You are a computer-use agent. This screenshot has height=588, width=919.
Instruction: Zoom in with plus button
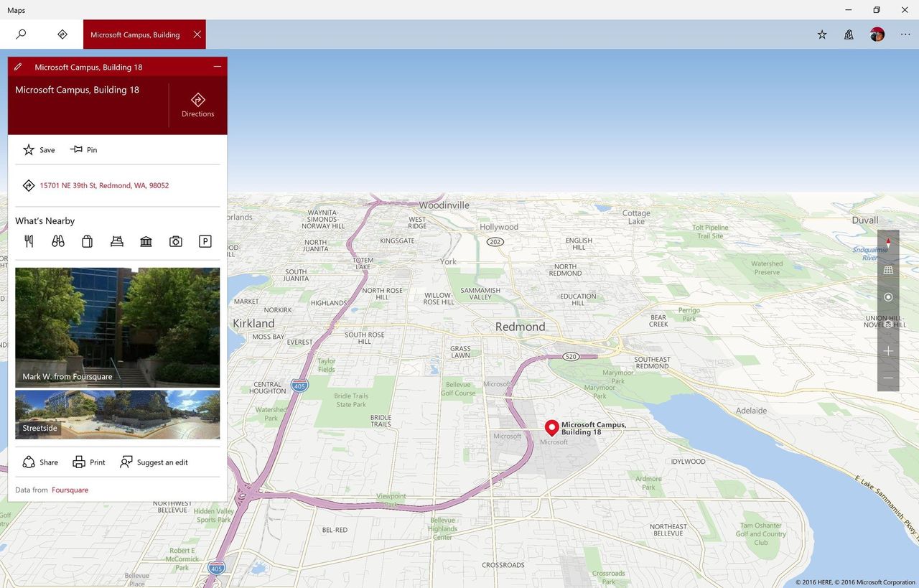[888, 351]
